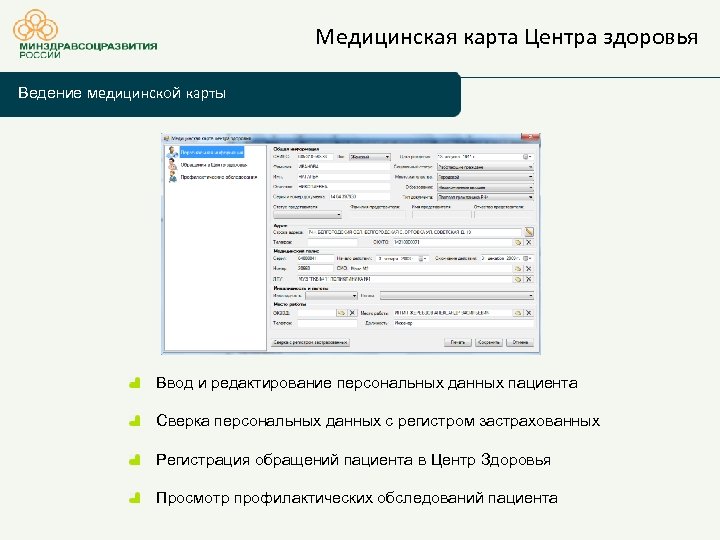Open the disability dropdown
The width and height of the screenshot is (720, 540).
tap(331, 296)
